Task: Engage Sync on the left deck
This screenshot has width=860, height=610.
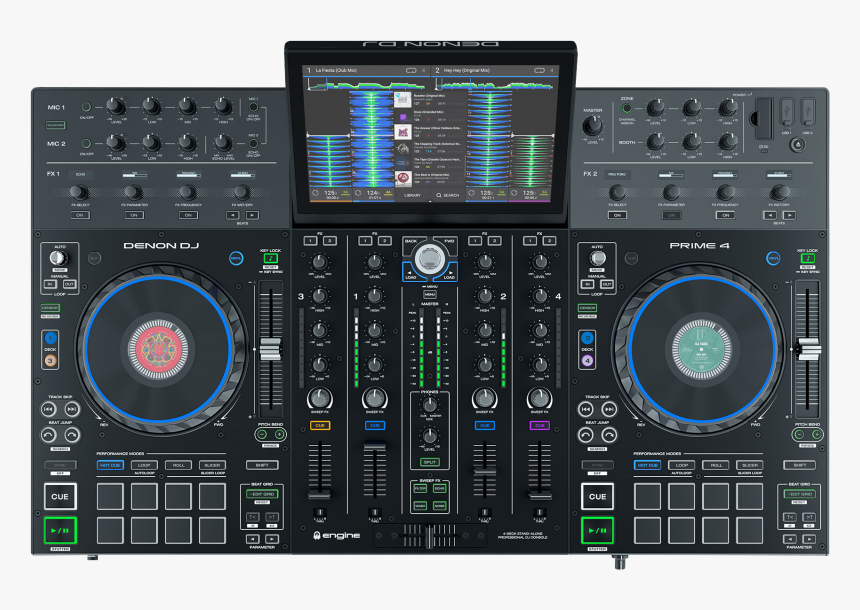Action: 60,465
